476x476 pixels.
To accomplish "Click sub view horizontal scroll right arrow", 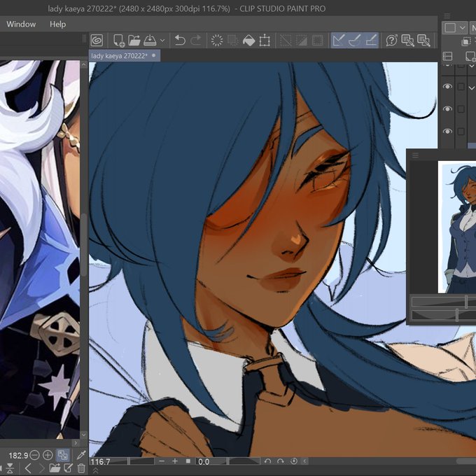I will [x=76, y=443].
